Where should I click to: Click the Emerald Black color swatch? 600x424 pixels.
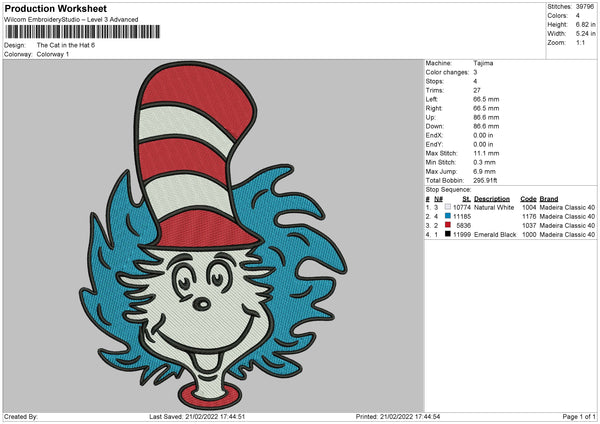pyautogui.click(x=447, y=234)
